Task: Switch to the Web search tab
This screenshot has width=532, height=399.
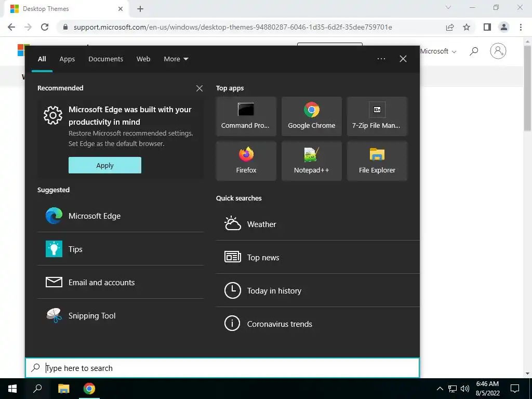Action: (143, 59)
